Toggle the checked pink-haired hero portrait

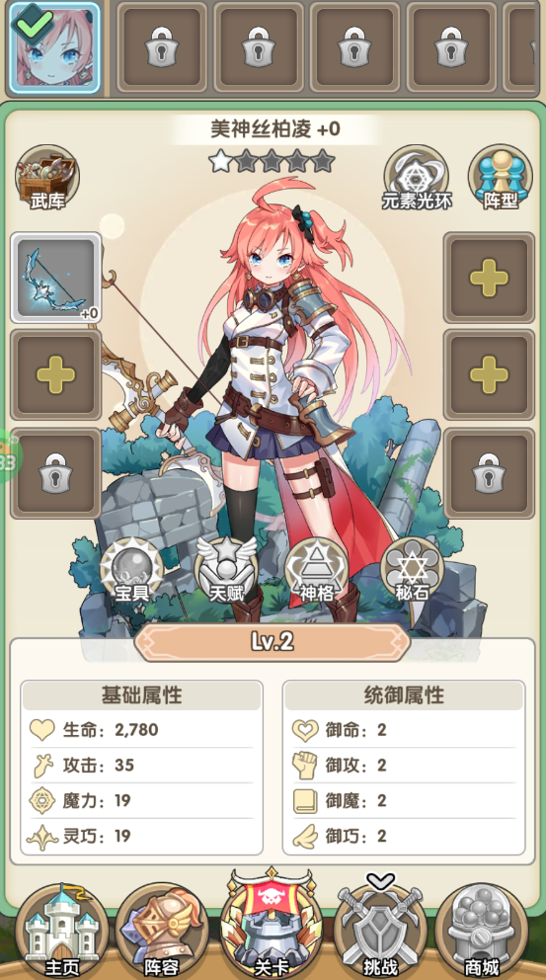pos(54,47)
